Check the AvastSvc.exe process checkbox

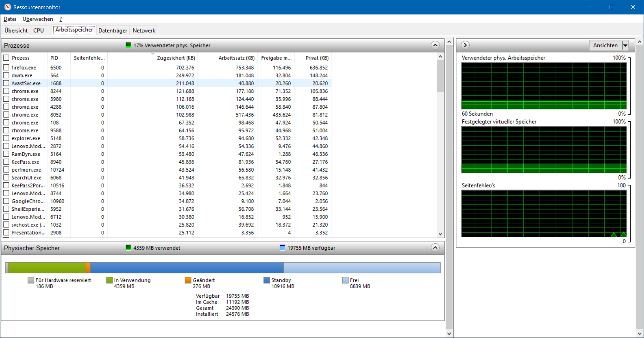point(6,83)
